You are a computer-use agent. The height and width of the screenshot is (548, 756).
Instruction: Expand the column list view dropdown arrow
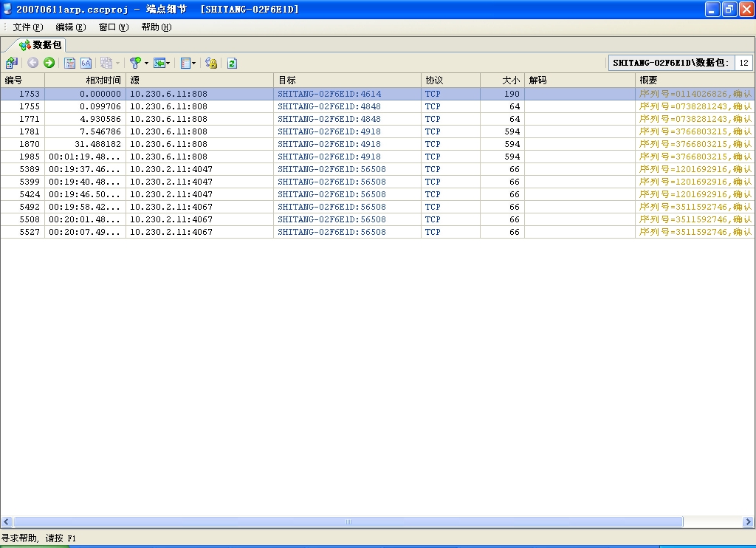coord(194,64)
